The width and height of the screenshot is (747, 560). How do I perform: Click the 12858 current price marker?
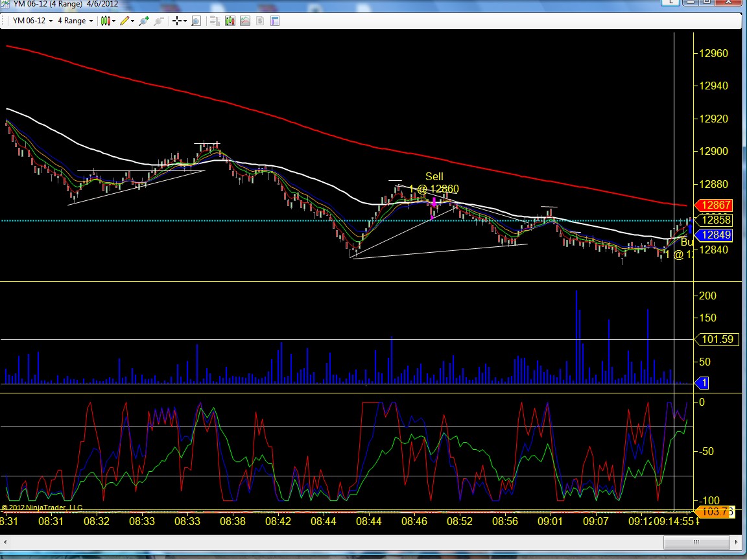pos(713,220)
